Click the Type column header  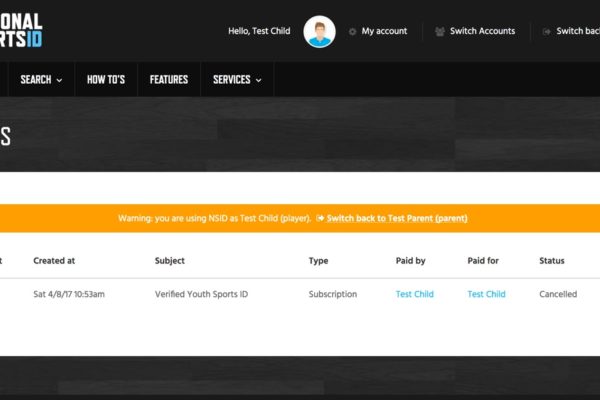[318, 261]
